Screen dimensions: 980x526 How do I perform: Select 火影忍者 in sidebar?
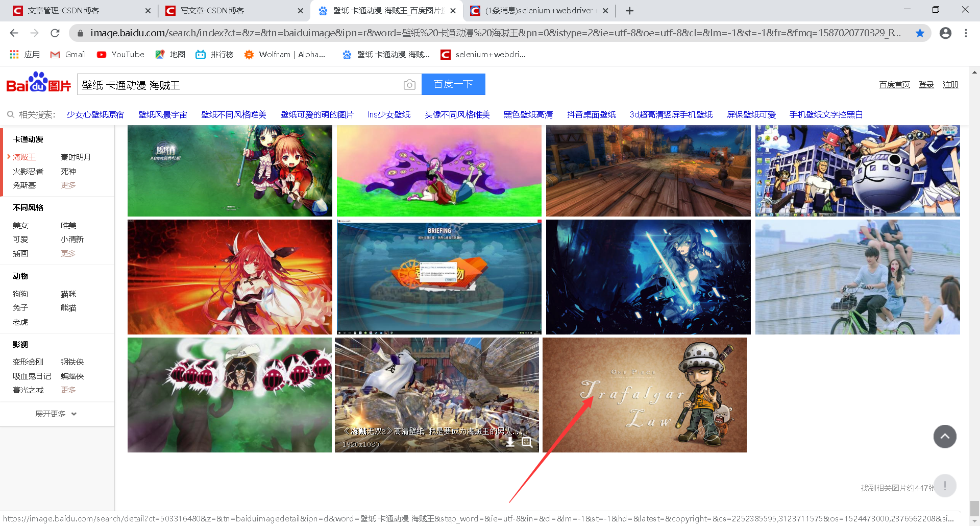coord(28,171)
